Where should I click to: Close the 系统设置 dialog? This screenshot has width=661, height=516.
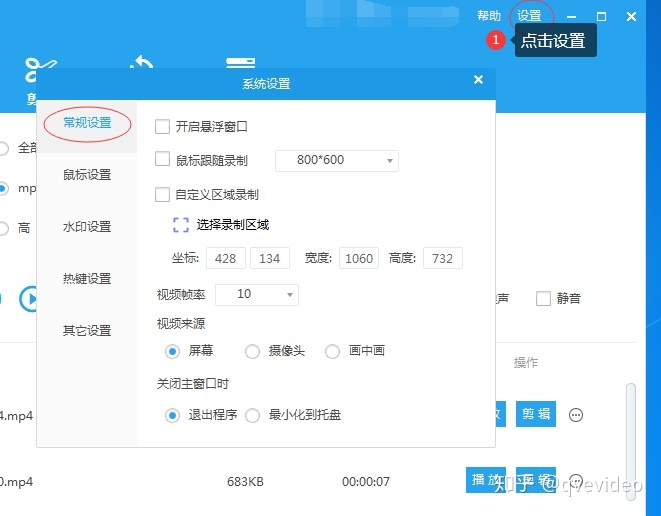[x=478, y=79]
